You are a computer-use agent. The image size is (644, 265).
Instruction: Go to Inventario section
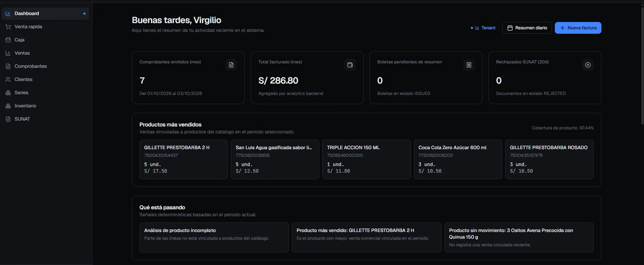46,106
